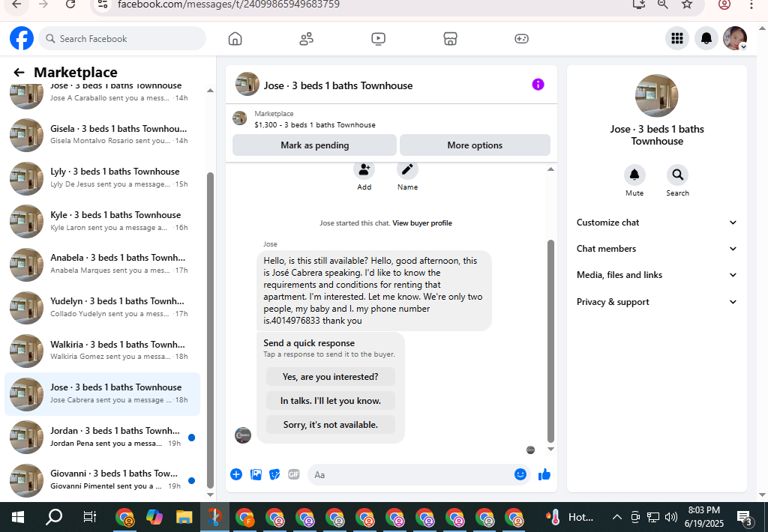Mute this conversation

point(634,175)
